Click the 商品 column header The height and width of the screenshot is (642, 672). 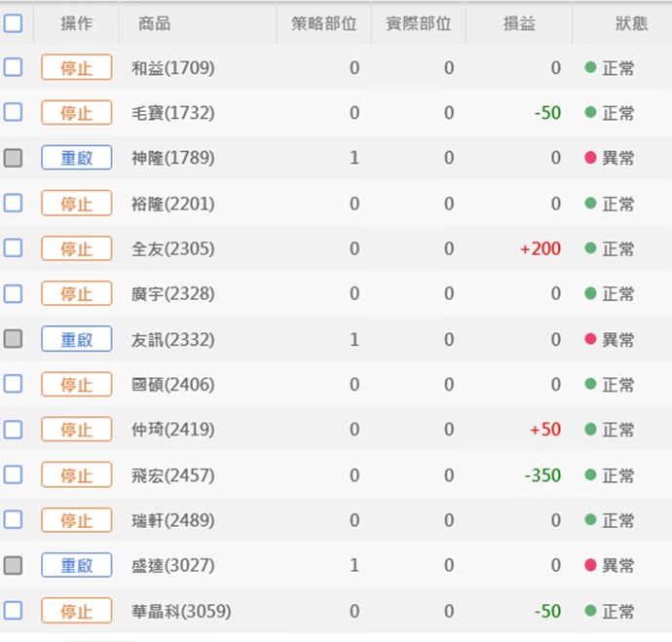(155, 23)
